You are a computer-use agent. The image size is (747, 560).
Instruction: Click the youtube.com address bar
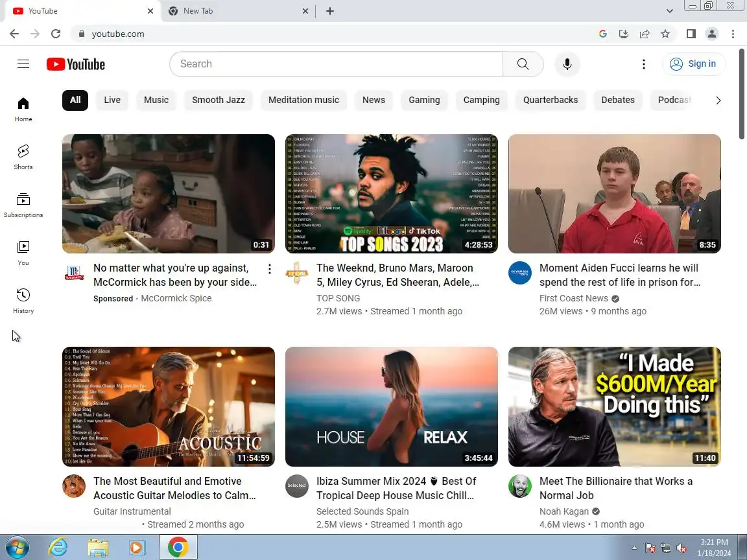tap(333, 34)
